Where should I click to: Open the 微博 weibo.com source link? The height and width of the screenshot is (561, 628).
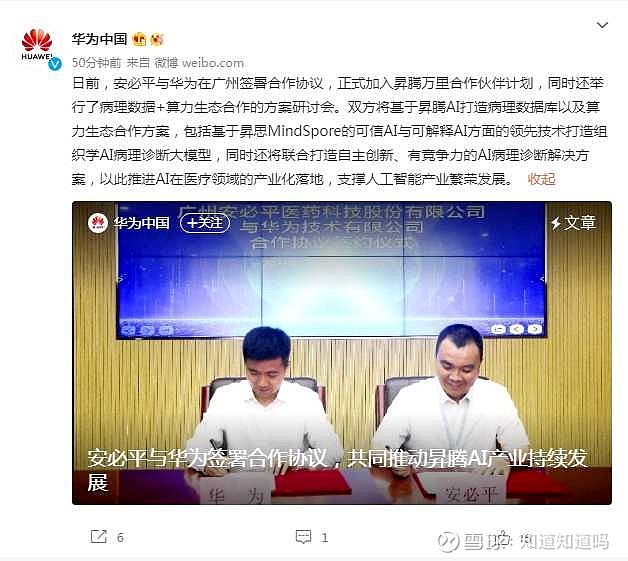199,63
